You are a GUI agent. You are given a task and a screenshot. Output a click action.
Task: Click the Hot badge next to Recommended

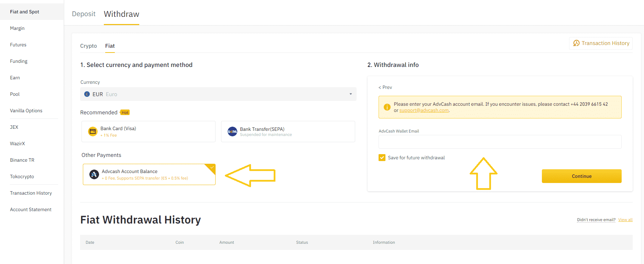[x=125, y=113]
